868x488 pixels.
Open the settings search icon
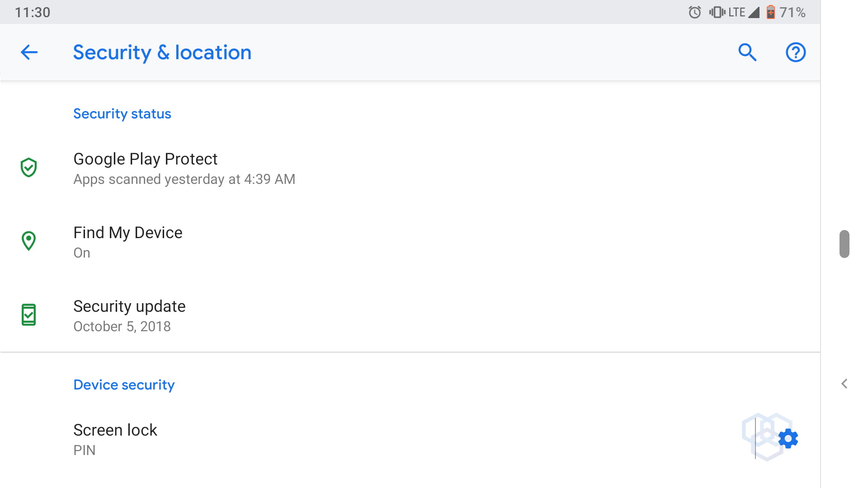click(747, 52)
